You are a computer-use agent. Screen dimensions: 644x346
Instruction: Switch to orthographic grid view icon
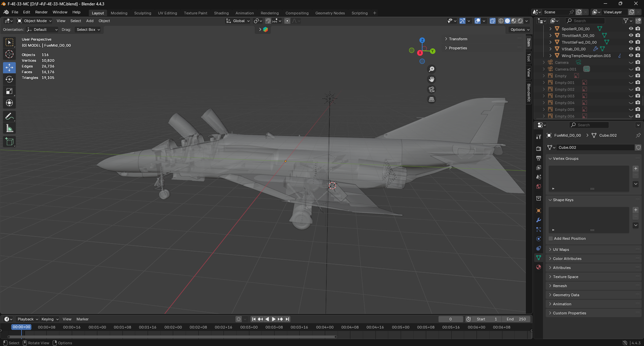tap(431, 99)
